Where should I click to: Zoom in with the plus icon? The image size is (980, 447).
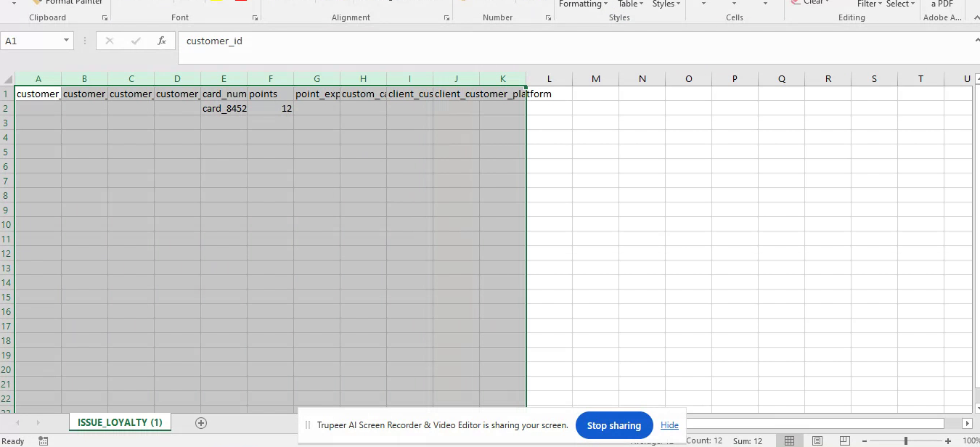(x=948, y=441)
